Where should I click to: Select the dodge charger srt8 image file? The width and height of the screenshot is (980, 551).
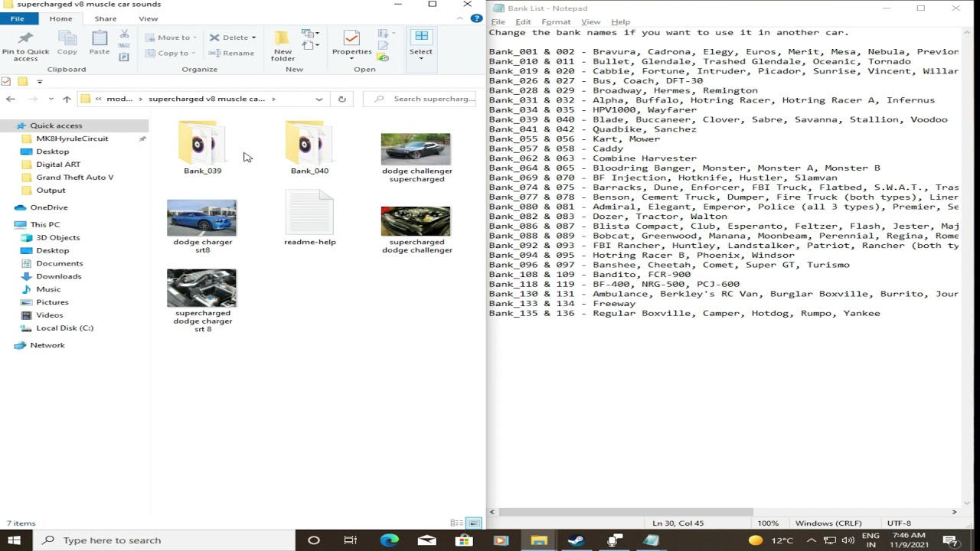coord(202,227)
